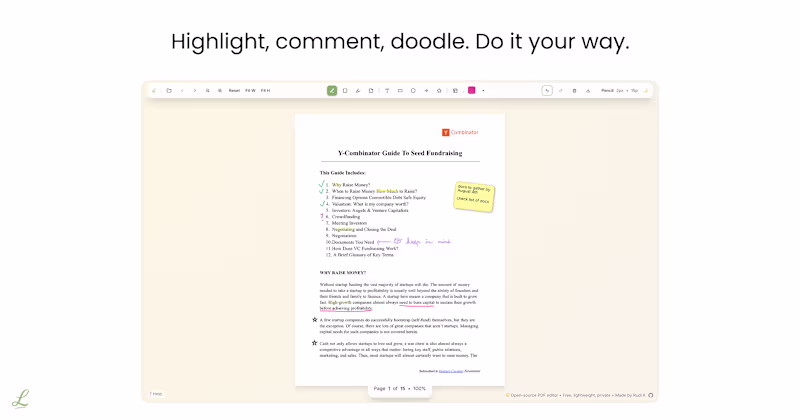
Task: Click the page number field showing 1
Action: [x=389, y=388]
